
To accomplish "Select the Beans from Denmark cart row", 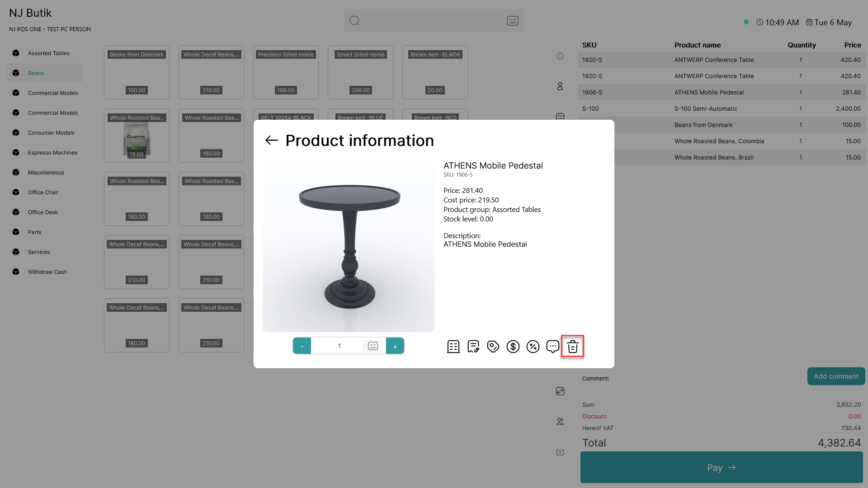I will point(740,125).
